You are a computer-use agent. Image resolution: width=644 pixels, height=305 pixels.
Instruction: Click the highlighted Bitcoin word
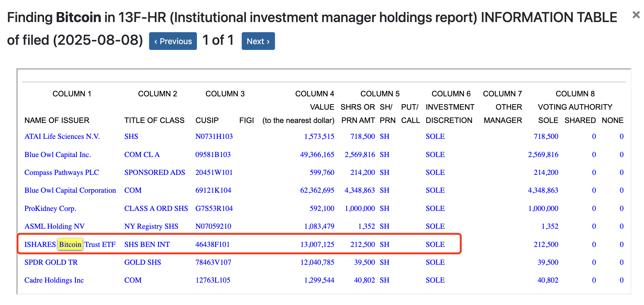[x=70, y=244]
